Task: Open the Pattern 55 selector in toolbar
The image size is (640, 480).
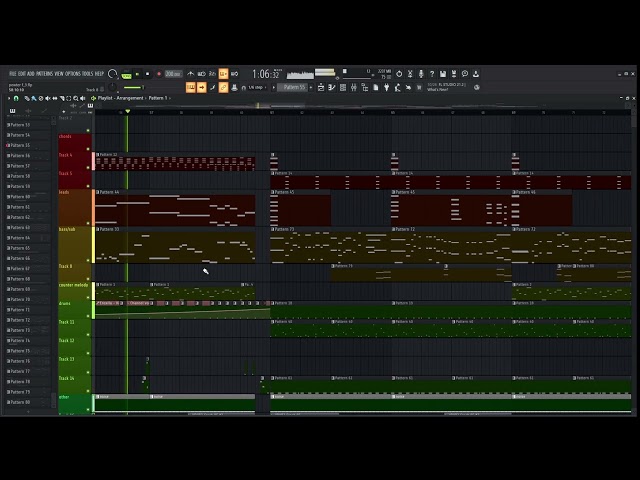Action: 294,87
